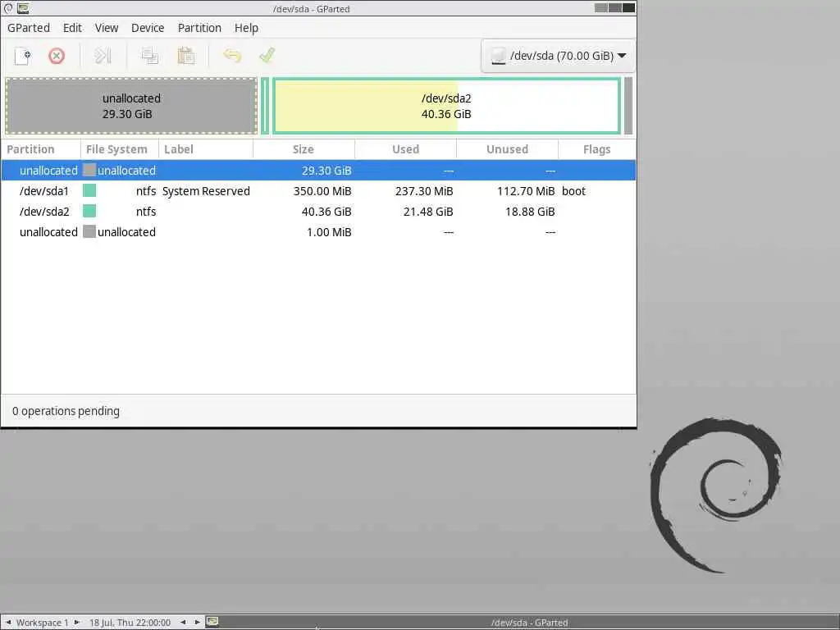
Task: Click the New partition toolbar icon
Action: pyautogui.click(x=22, y=56)
